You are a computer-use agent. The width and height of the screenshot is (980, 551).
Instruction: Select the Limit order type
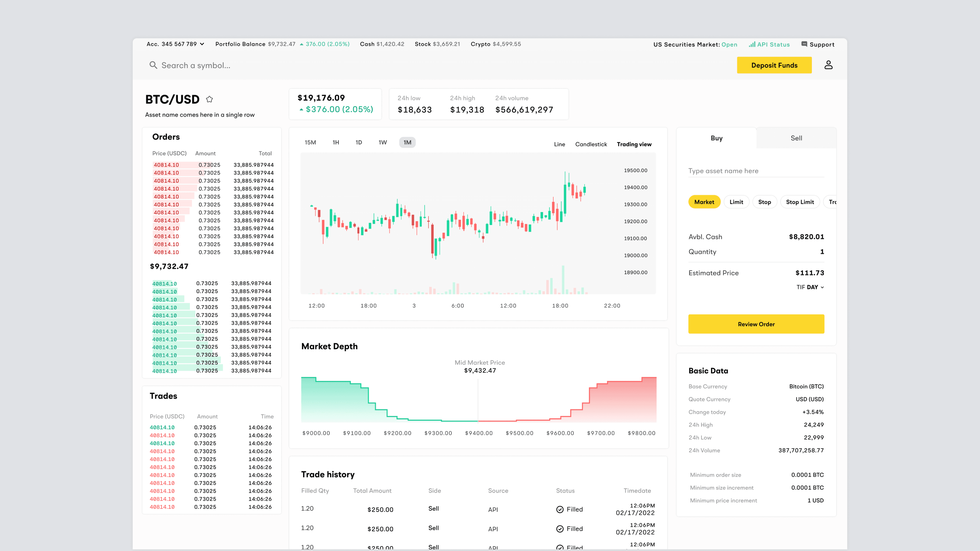pos(736,202)
